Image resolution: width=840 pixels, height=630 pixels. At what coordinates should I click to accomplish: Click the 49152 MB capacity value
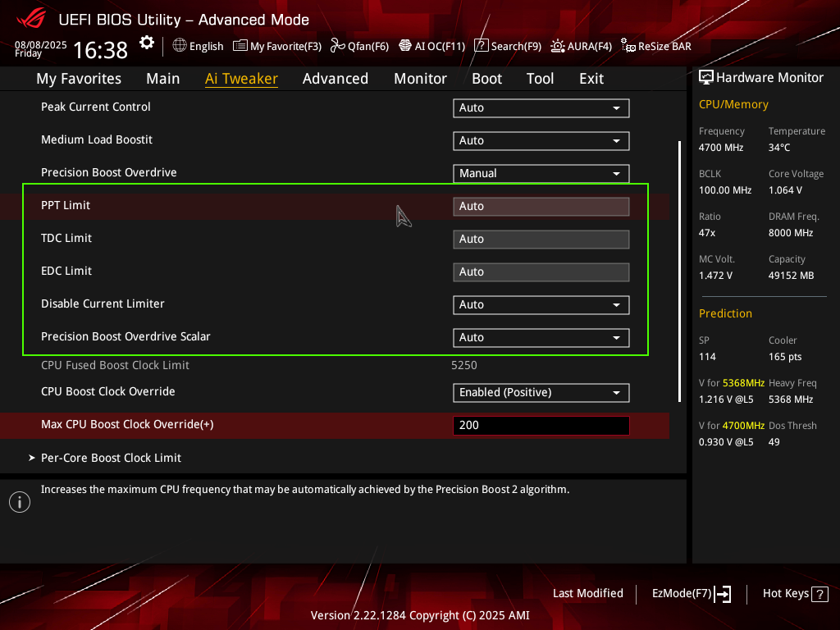coord(792,276)
